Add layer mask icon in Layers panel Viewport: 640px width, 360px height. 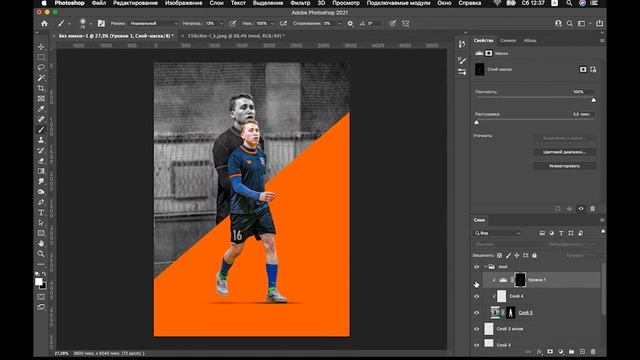tap(550, 351)
